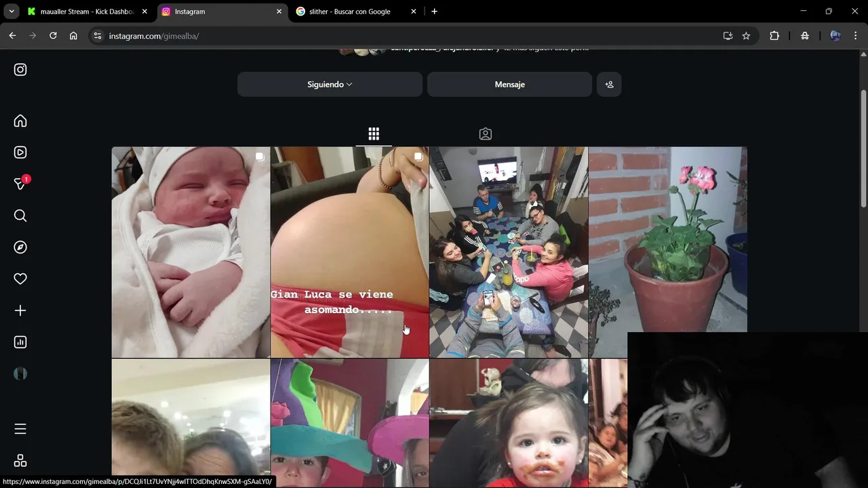This screenshot has height=488, width=868.
Task: Open the Gian Luca belly post
Action: point(350,252)
